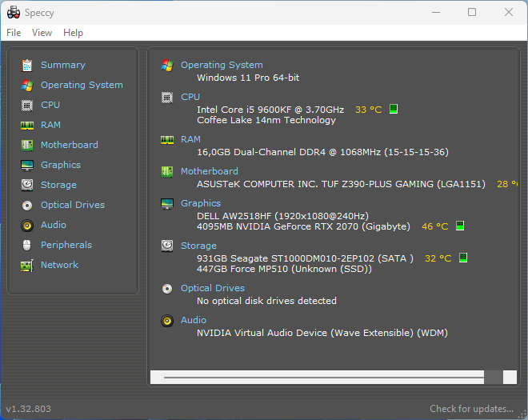Open Peripherals sidebar section
The height and width of the screenshot is (420, 528).
click(x=66, y=245)
